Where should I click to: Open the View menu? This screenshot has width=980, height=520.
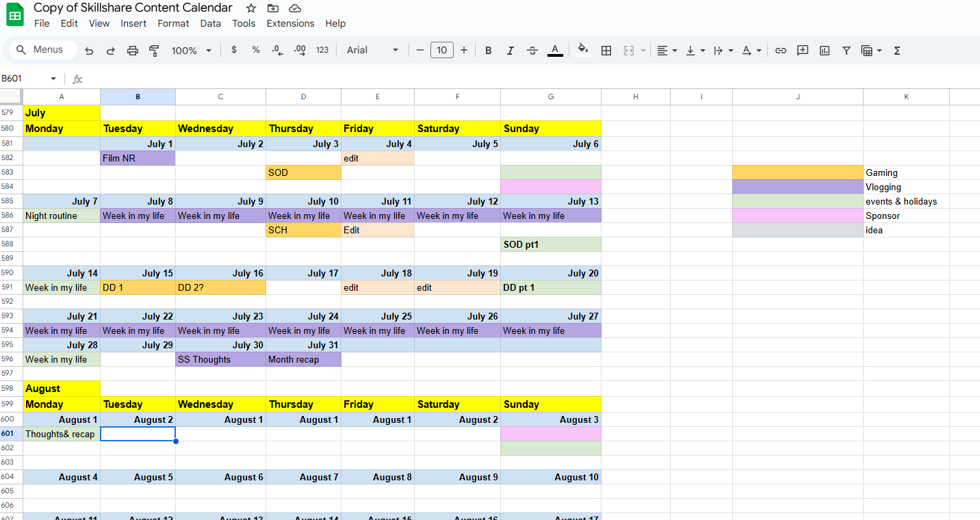(x=99, y=23)
